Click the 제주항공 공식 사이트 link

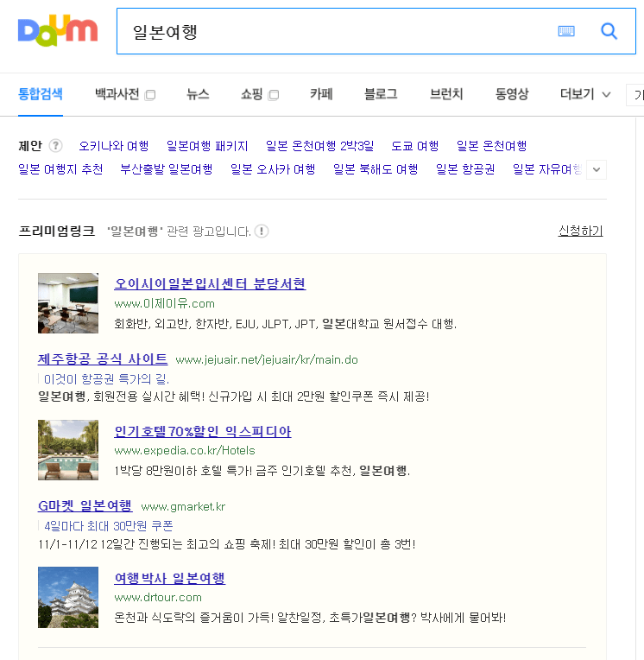[x=103, y=359]
